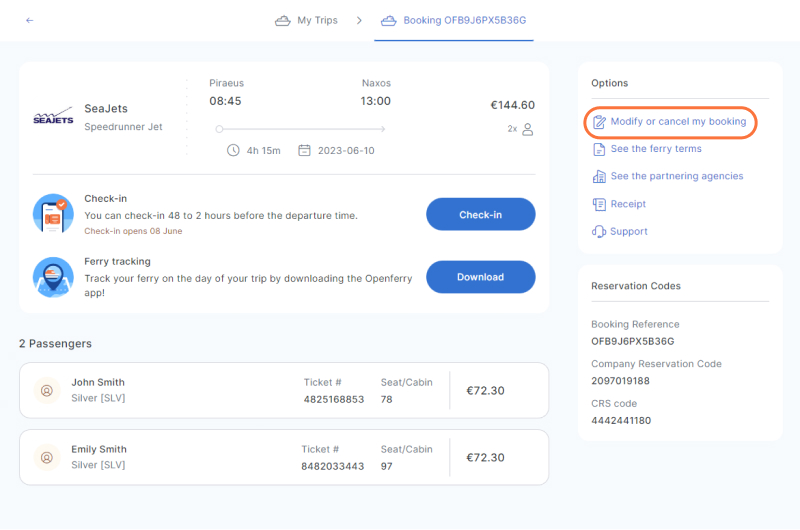Click the clock duration icon
Screen dimensions: 800x530
point(233,150)
